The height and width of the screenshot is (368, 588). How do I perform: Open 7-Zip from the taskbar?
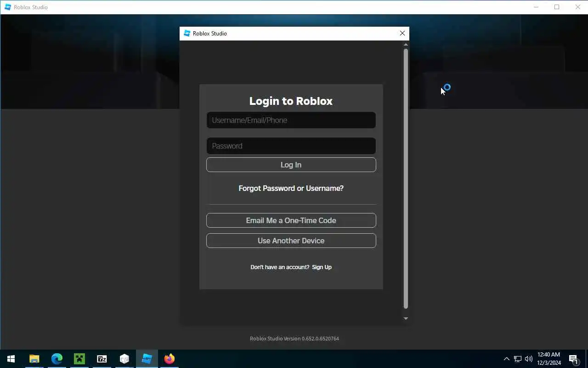click(x=102, y=359)
